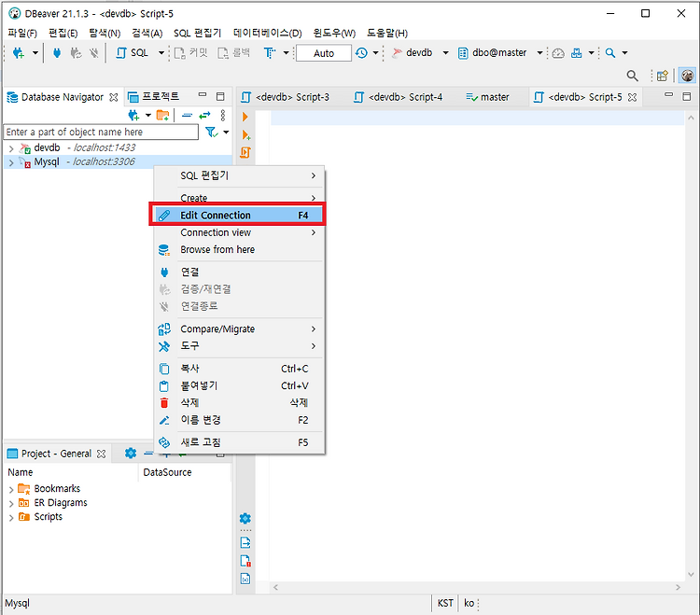Switch to the master editor tab
Screen dimensions: 700x615
[487, 97]
